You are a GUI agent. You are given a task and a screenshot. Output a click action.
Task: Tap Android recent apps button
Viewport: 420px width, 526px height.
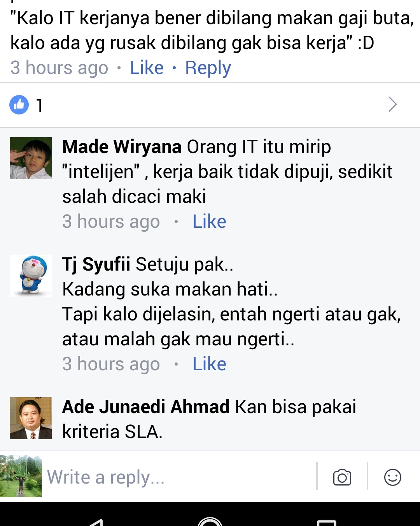click(326, 522)
